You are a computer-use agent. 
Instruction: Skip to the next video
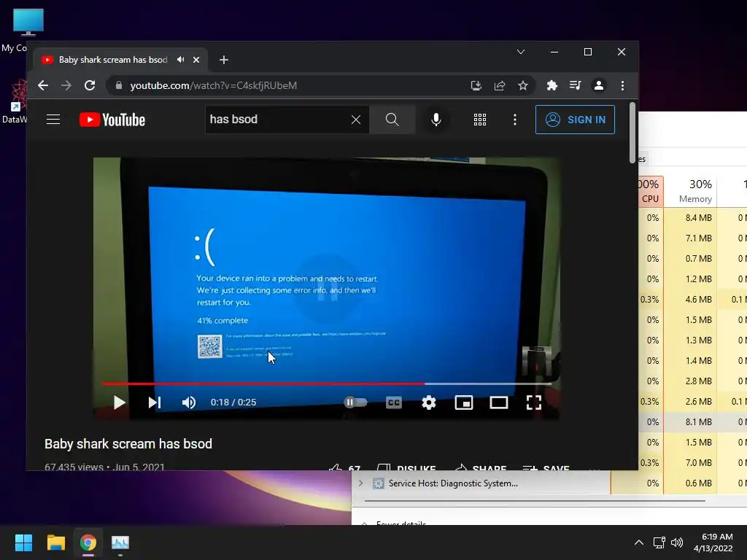155,402
